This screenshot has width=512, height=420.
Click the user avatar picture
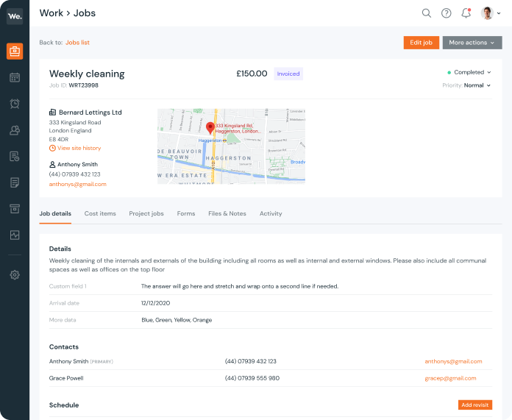(487, 13)
